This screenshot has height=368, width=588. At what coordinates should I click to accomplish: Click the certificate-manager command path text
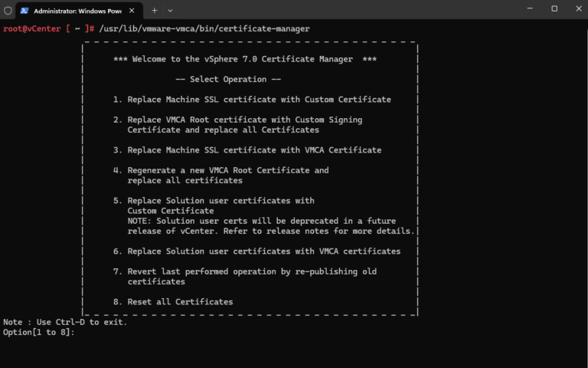point(204,29)
